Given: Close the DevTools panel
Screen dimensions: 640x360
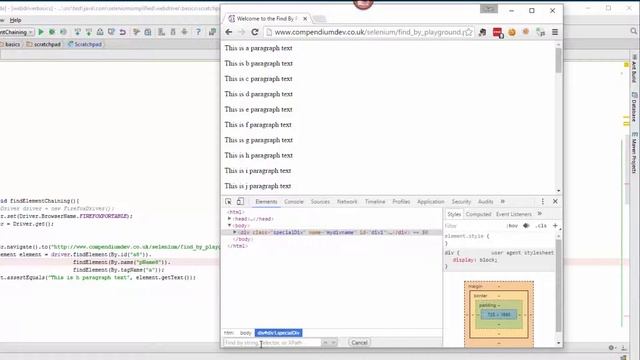Looking at the screenshot, I should tap(555, 201).
